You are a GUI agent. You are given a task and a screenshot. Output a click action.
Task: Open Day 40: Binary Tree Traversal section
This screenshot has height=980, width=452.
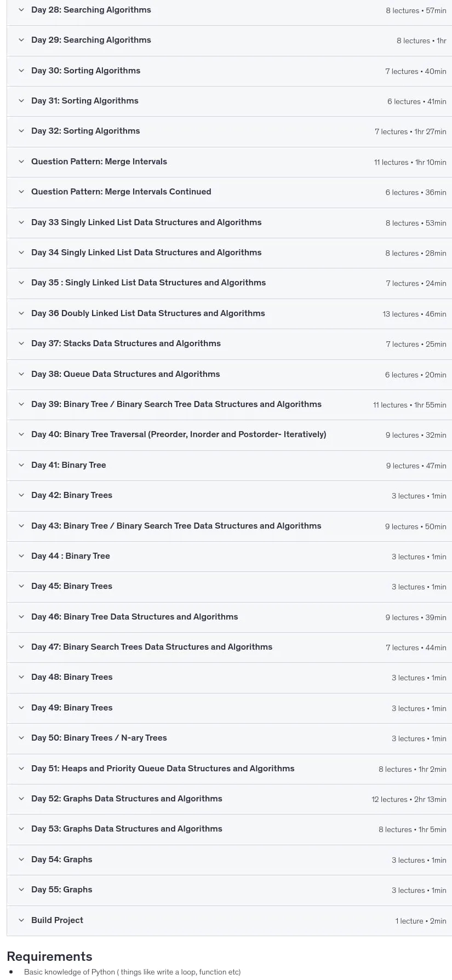click(229, 435)
